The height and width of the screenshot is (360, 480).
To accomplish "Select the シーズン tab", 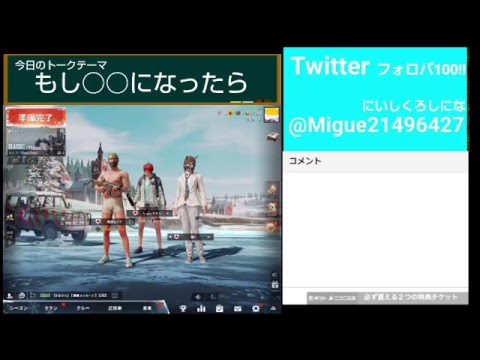I will click(19, 308).
